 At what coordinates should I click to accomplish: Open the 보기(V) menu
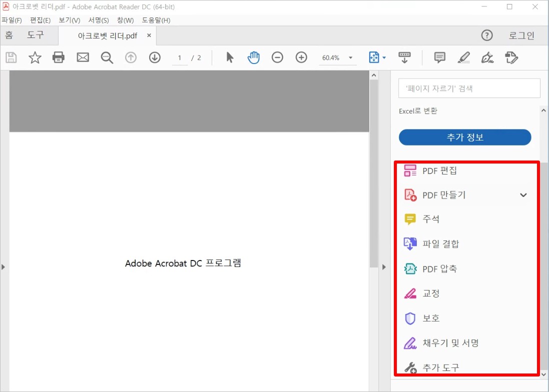coord(70,20)
